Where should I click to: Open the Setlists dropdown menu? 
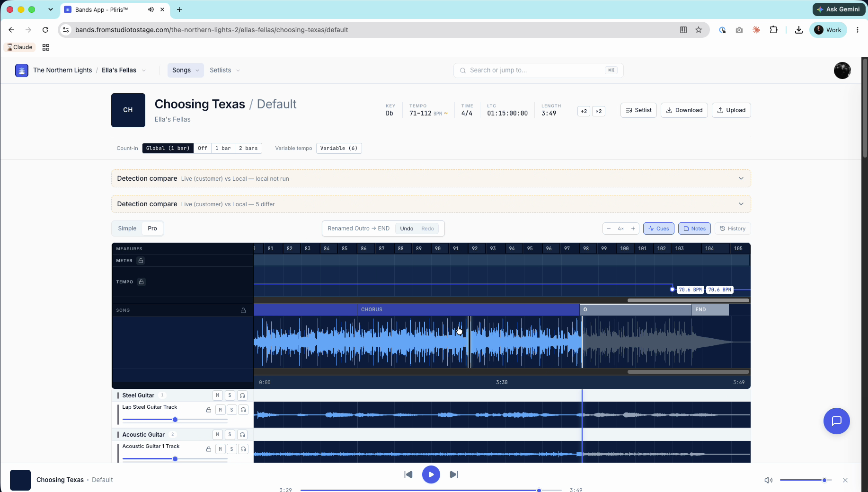(x=225, y=70)
